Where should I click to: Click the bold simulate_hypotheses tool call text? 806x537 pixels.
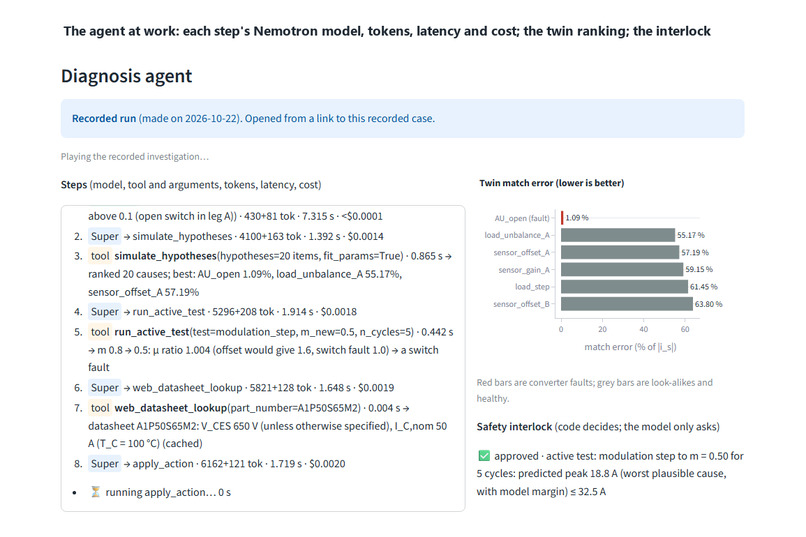pos(166,256)
